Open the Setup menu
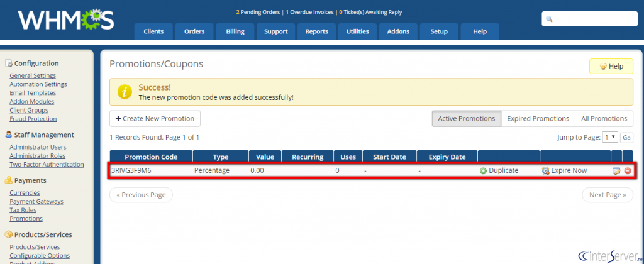 click(x=439, y=31)
